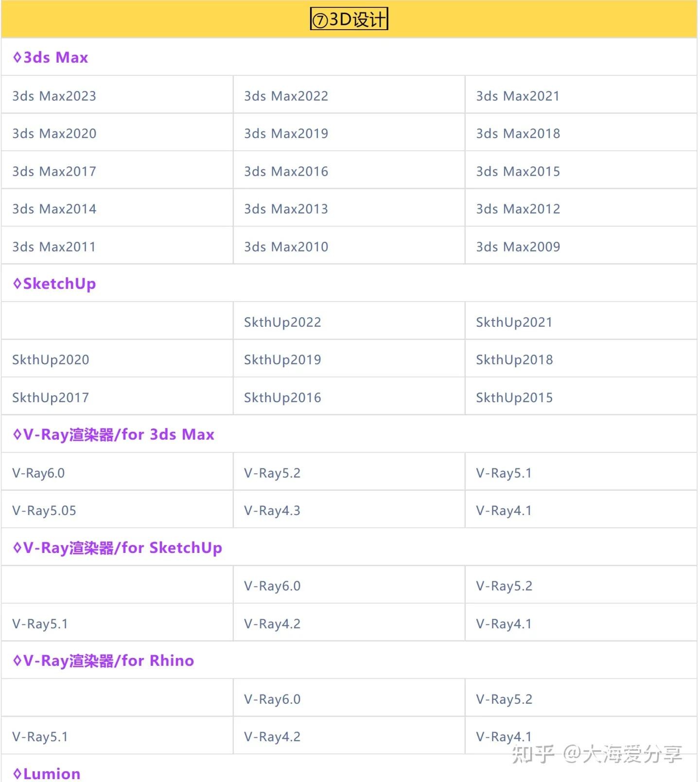
Task: Click the V-Ray5.05 link
Action: 44,510
